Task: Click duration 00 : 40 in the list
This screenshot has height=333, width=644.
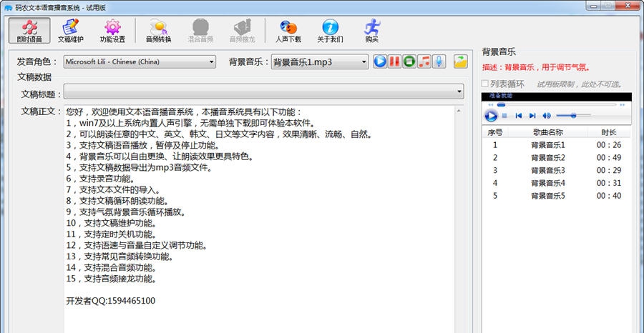Action: coord(609,196)
